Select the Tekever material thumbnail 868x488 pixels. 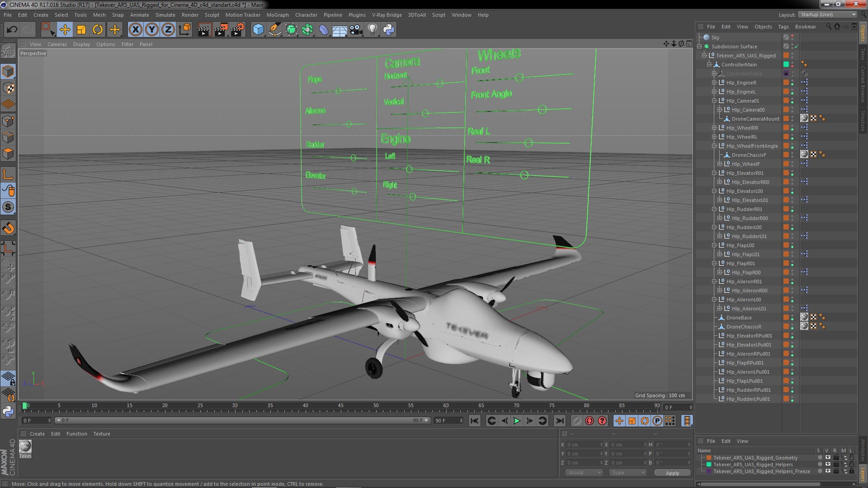tap(25, 446)
